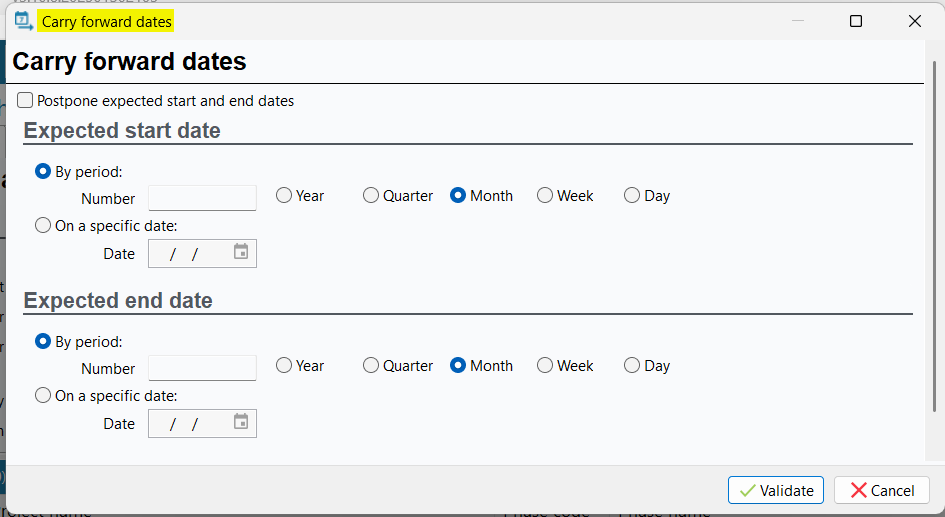
Task: Close the Carry forward dates dialog
Action: 915,21
